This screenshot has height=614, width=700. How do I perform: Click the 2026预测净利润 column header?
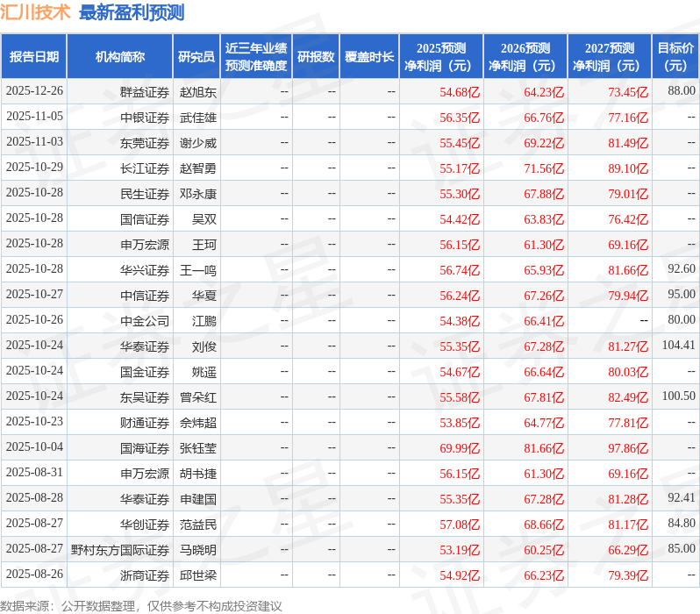click(525, 56)
